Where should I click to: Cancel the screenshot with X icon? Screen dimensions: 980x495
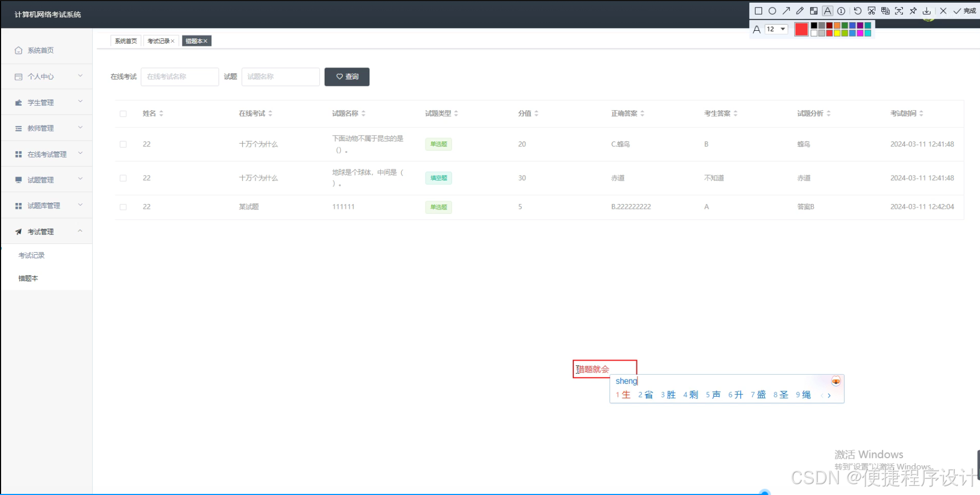tap(943, 11)
